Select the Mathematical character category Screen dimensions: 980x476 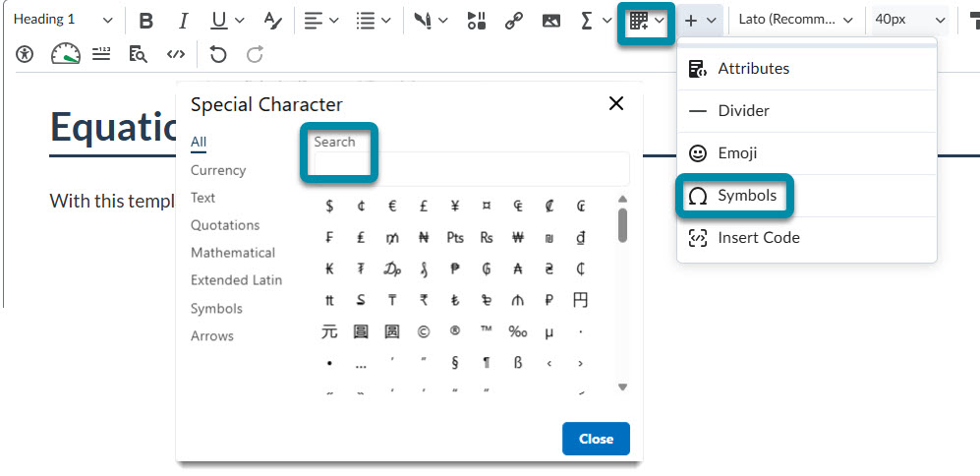click(233, 253)
